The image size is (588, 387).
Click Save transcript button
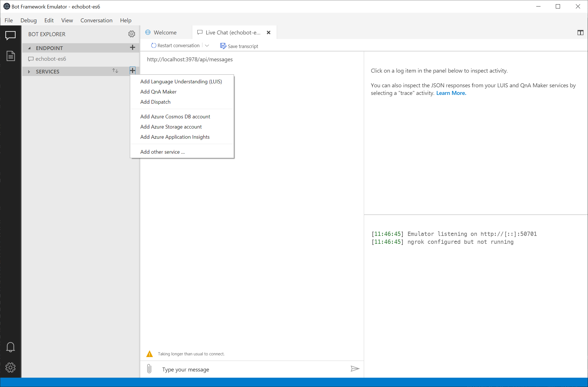(239, 46)
